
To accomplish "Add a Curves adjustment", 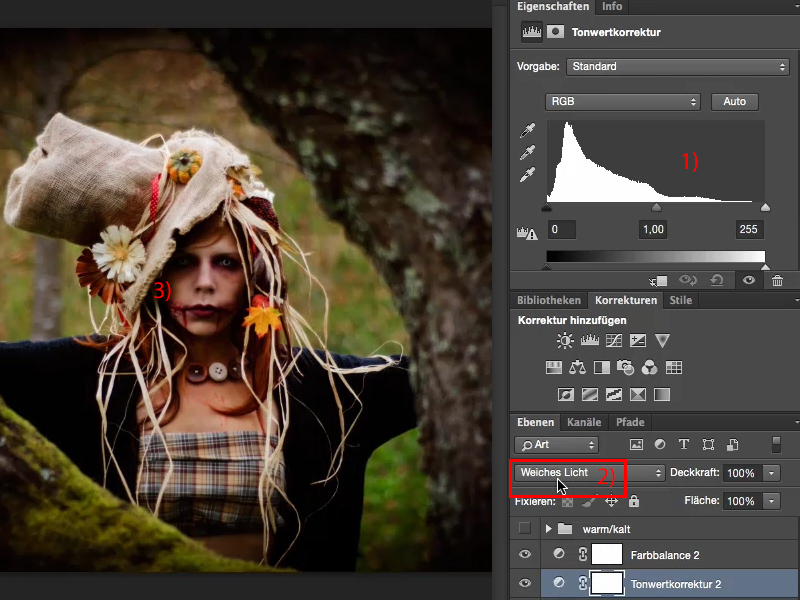I will (x=614, y=340).
